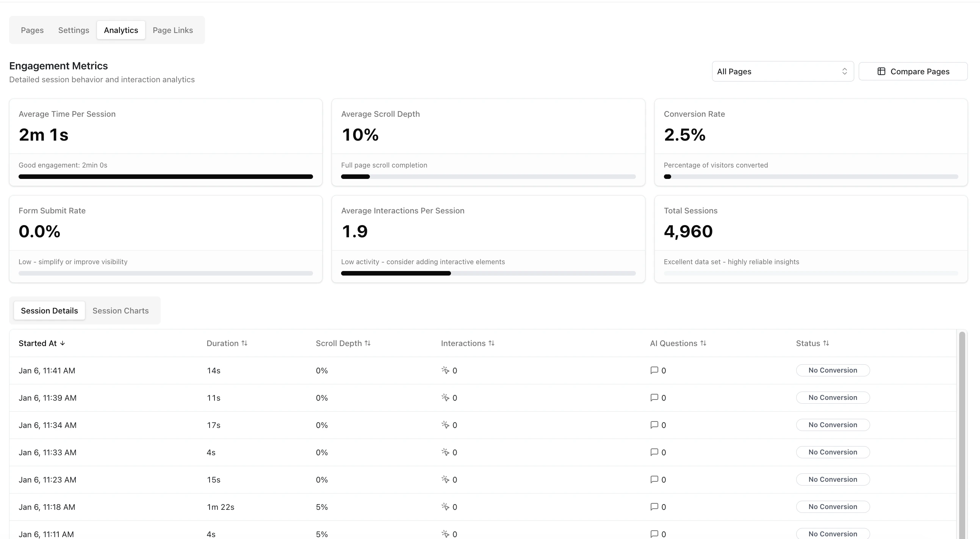
Task: Click the No Conversion badge in the 11:41 AM row
Action: tap(833, 370)
